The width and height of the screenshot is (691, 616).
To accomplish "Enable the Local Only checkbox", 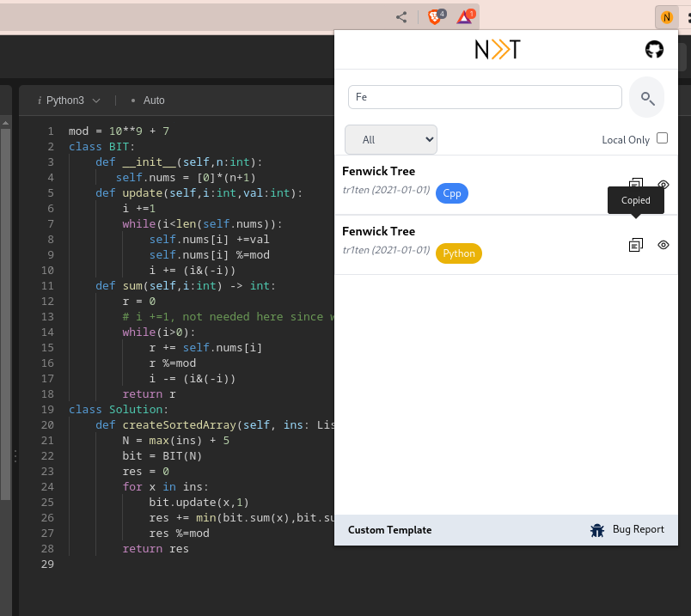I will (x=662, y=138).
